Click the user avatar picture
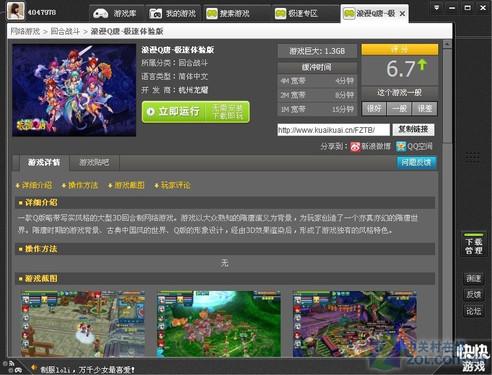The height and width of the screenshot is (375, 492). 15,11
